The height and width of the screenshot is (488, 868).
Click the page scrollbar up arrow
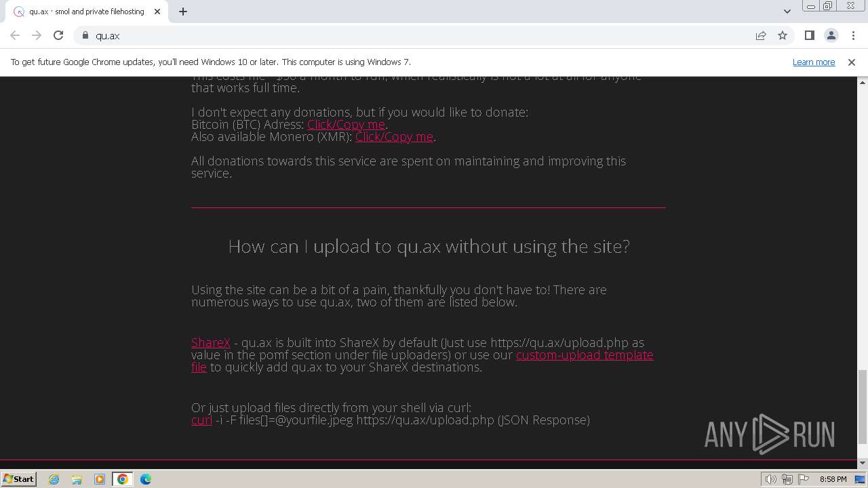click(863, 82)
